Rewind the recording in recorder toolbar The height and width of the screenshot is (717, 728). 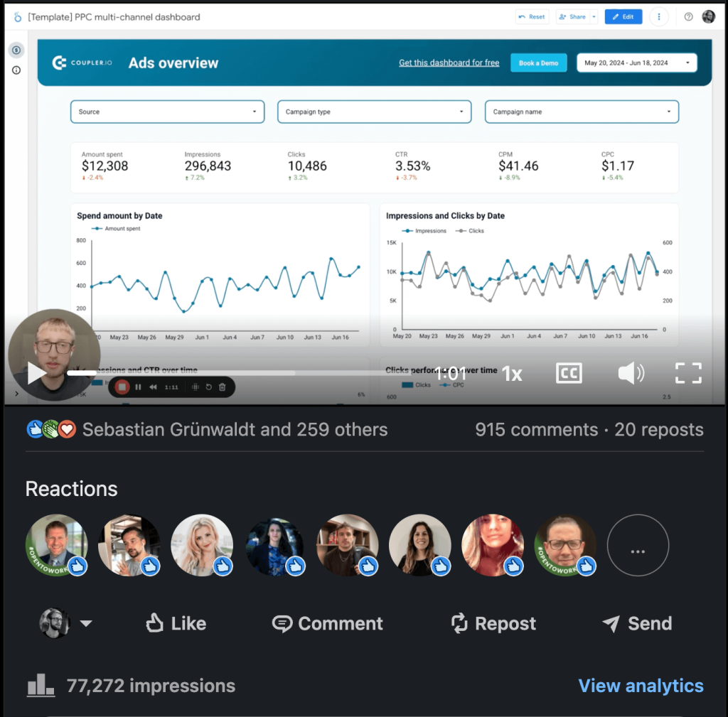pos(153,387)
